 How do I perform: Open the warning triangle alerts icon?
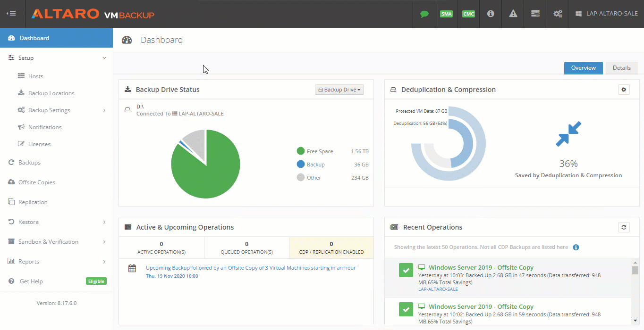pos(513,14)
